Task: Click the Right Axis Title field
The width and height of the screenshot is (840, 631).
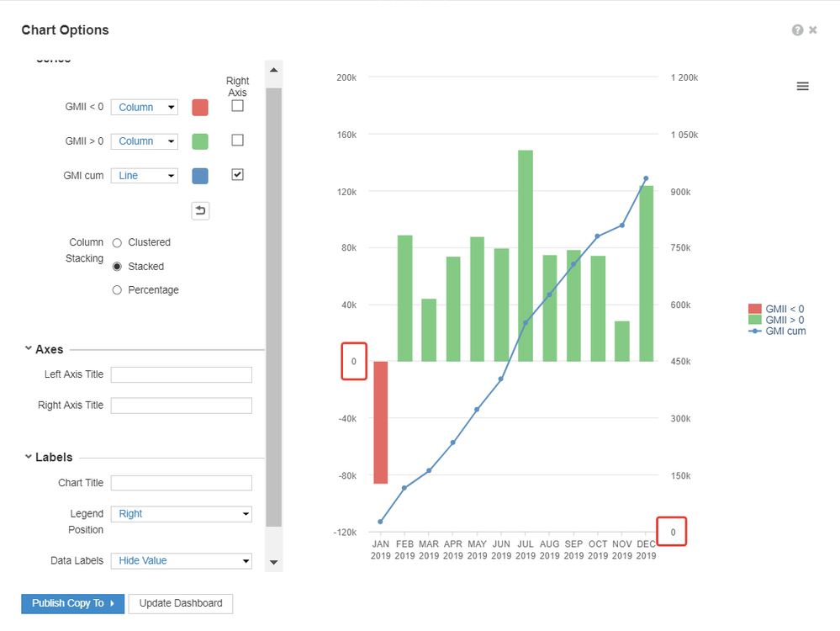Action: point(182,406)
